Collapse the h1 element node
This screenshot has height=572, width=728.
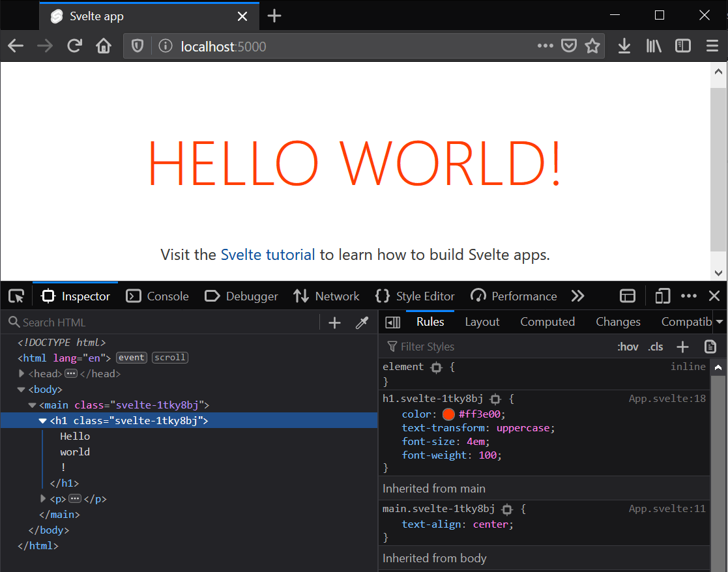pyautogui.click(x=42, y=420)
